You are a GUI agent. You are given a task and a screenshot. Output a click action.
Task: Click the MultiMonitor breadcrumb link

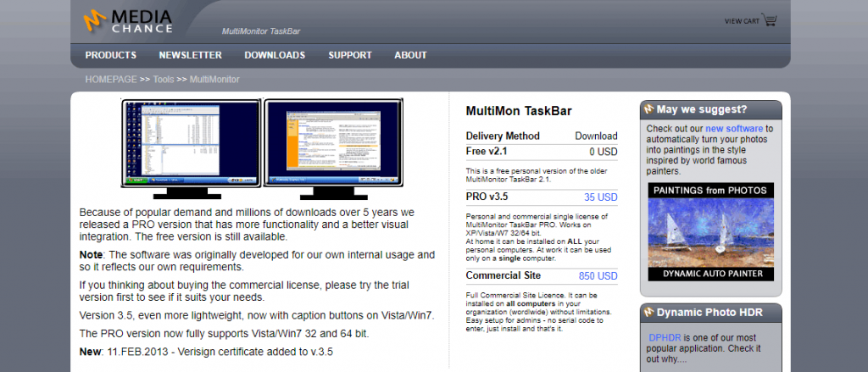[214, 79]
